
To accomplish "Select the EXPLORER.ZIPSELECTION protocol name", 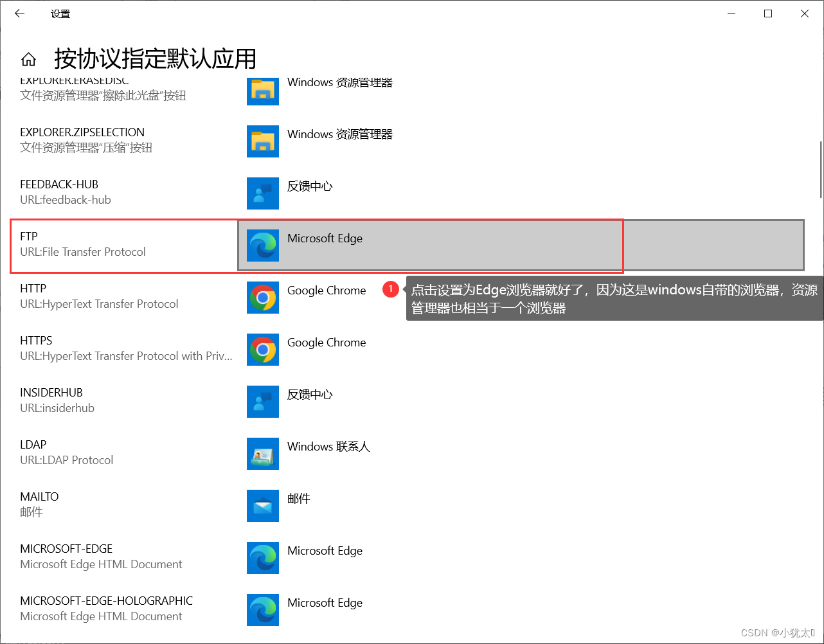I will [x=82, y=132].
